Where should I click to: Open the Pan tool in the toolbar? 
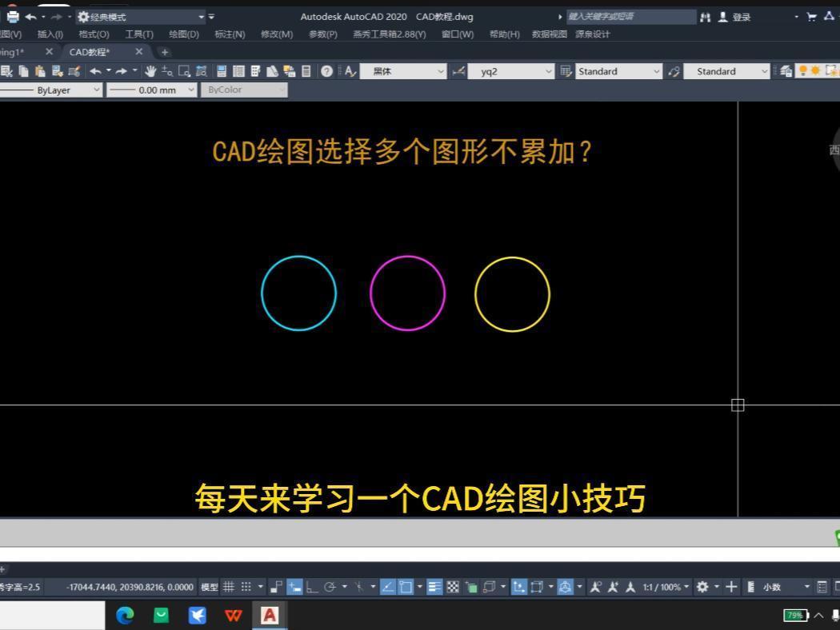[150, 71]
